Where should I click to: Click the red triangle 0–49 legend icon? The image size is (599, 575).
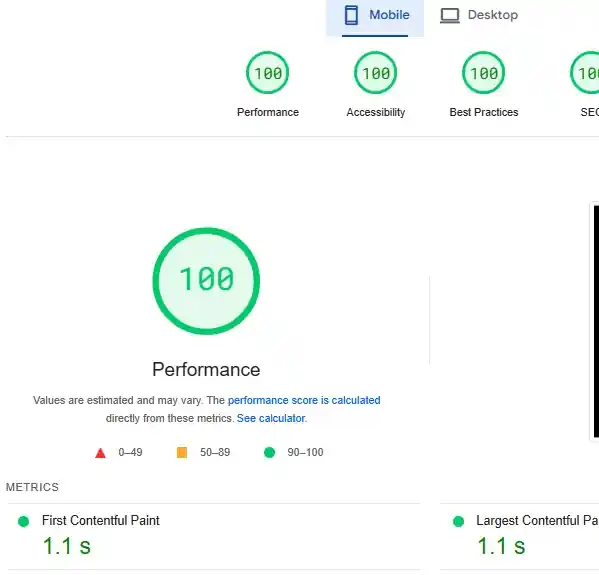click(x=100, y=453)
